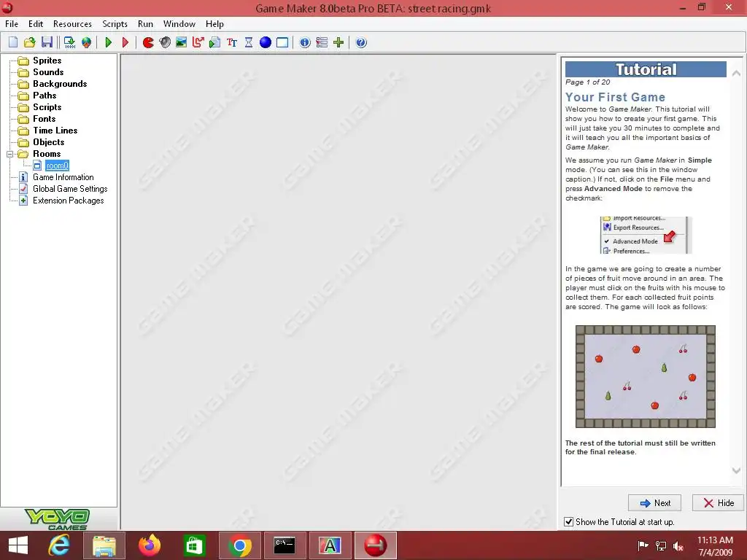
Task: Open File Explorer from taskbar
Action: [104, 545]
